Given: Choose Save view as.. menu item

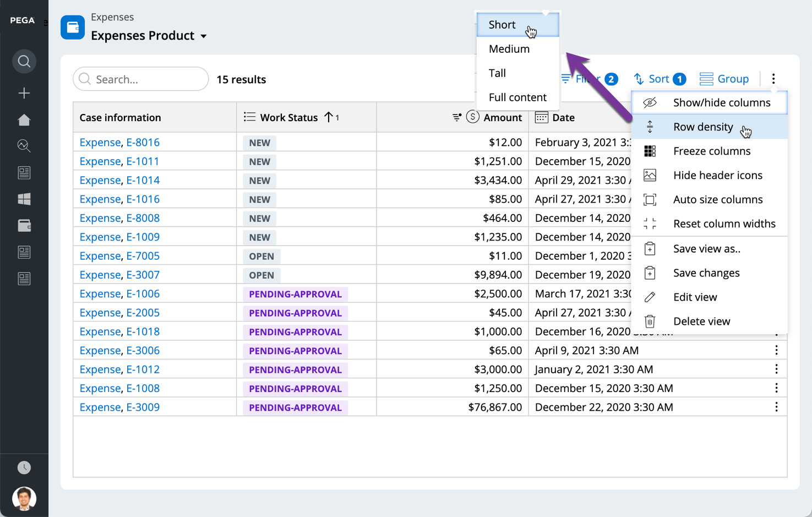Looking at the screenshot, I should coord(710,249).
